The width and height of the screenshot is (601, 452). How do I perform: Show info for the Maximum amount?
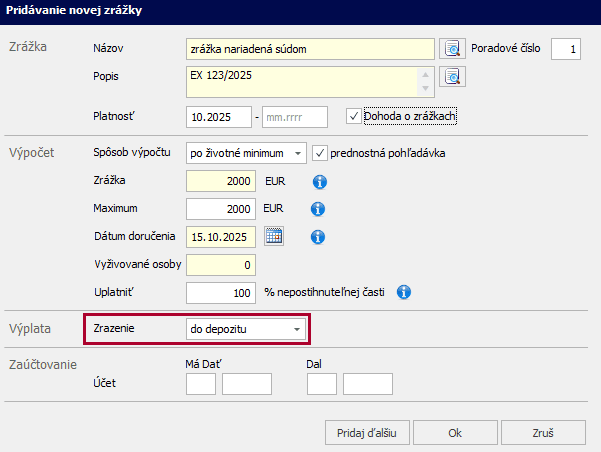320,209
